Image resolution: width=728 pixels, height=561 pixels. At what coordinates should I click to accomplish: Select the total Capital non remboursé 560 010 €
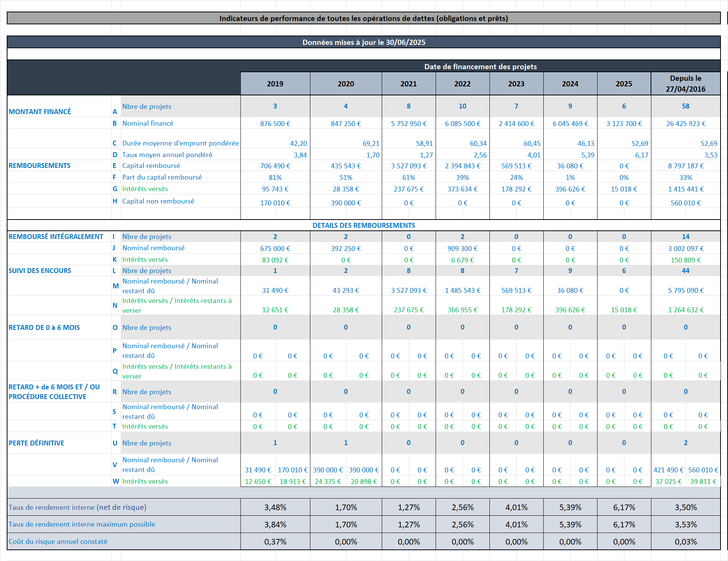(685, 203)
